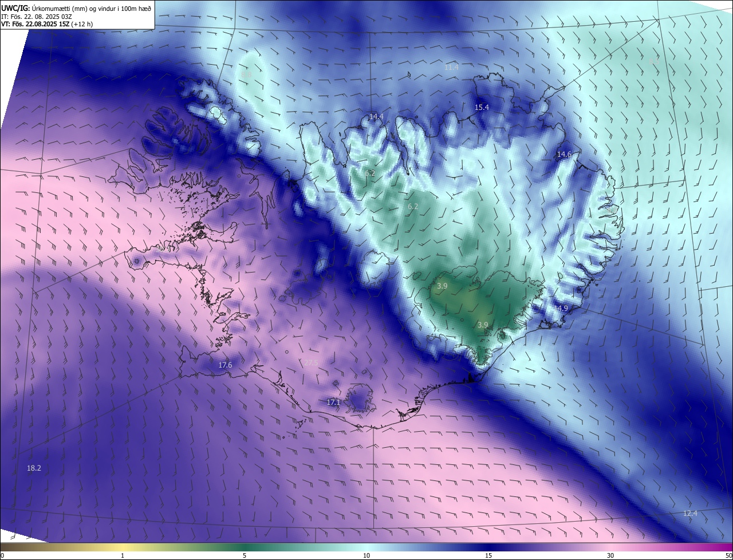
Task: Select the 27.5 value label on the map
Action: click(x=310, y=363)
